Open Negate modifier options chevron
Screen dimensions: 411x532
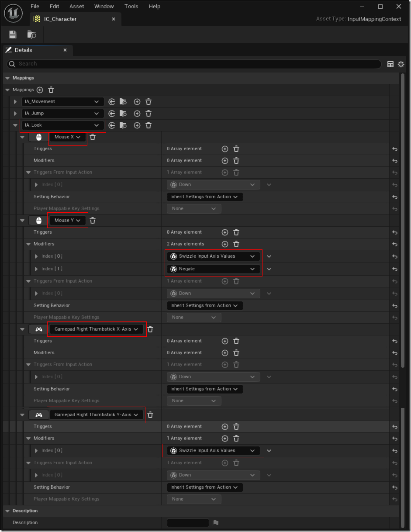[269, 269]
